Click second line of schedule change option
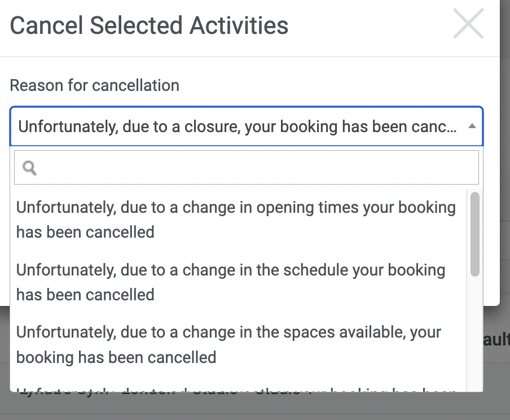Image resolution: width=510 pixels, height=420 pixels. click(85, 295)
